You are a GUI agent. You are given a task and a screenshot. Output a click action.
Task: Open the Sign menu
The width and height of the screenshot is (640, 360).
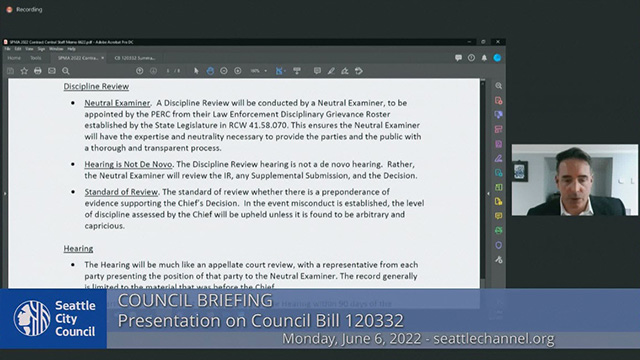41,49
